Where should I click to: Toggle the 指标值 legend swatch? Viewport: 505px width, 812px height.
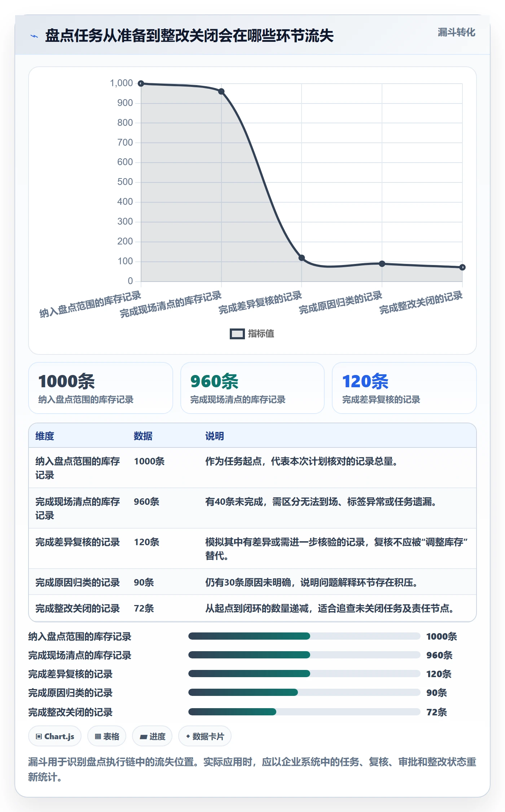(x=237, y=334)
